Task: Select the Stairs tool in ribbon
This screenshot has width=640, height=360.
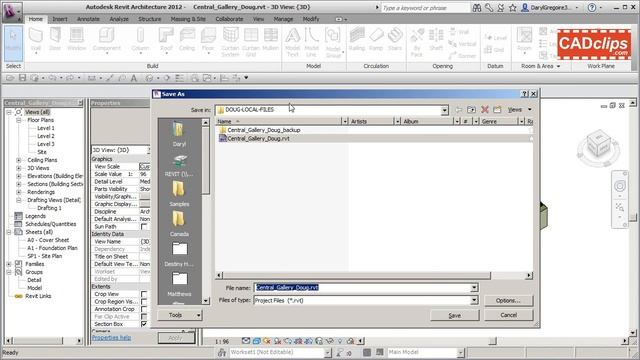Action: (x=395, y=40)
